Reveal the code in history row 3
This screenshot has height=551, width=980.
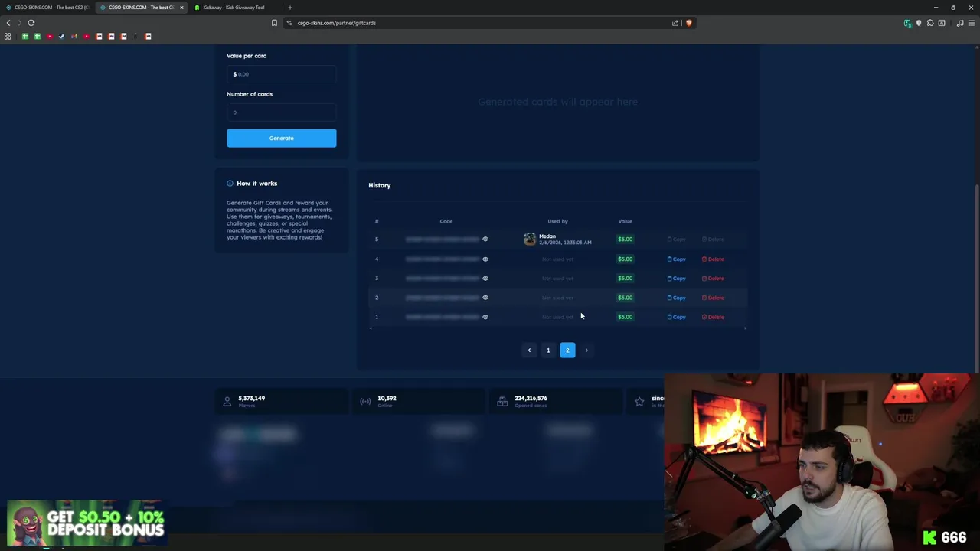(485, 279)
